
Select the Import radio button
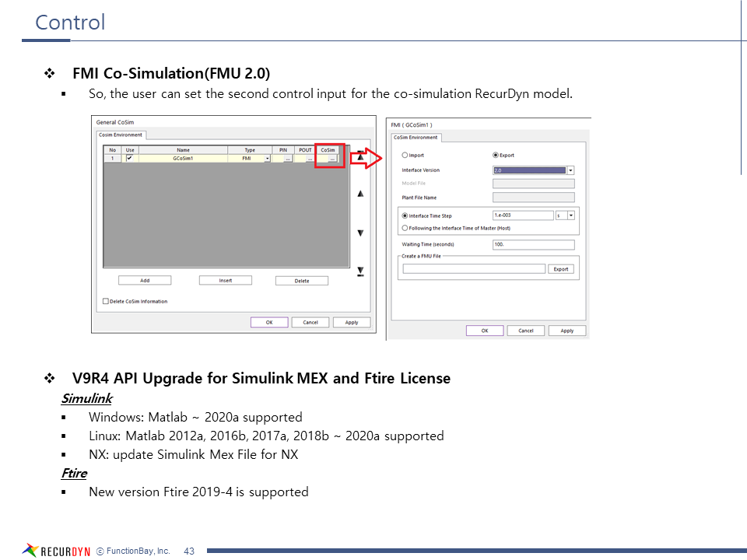pyautogui.click(x=405, y=155)
